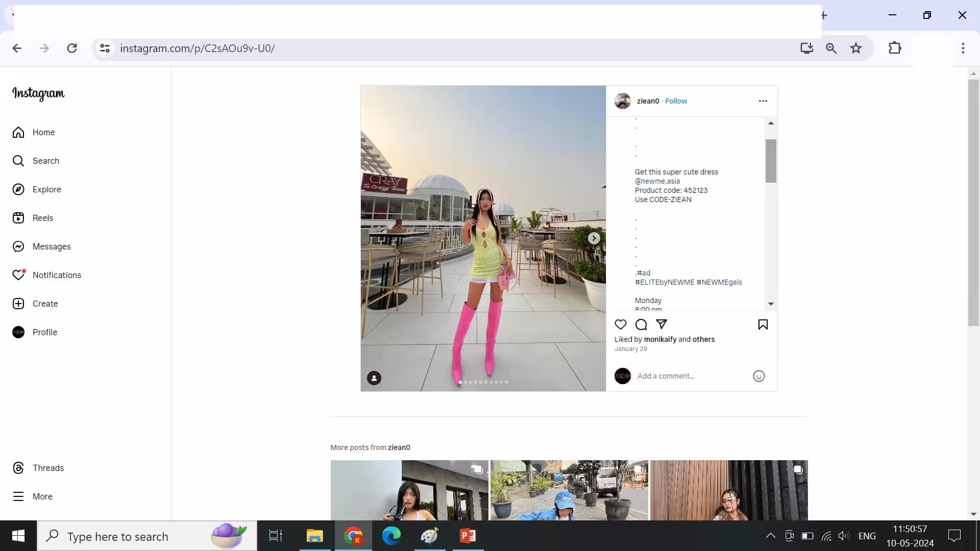The image size is (980, 551).
Task: Share post via paper plane icon
Action: pos(661,324)
